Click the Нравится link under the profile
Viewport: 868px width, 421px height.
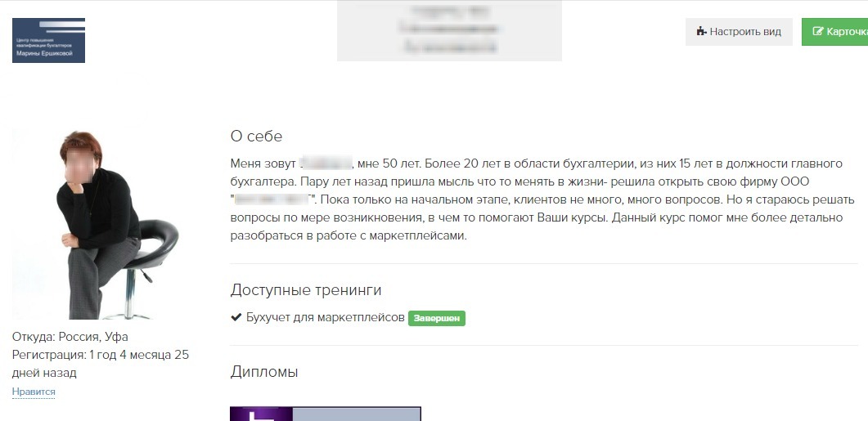(34, 392)
